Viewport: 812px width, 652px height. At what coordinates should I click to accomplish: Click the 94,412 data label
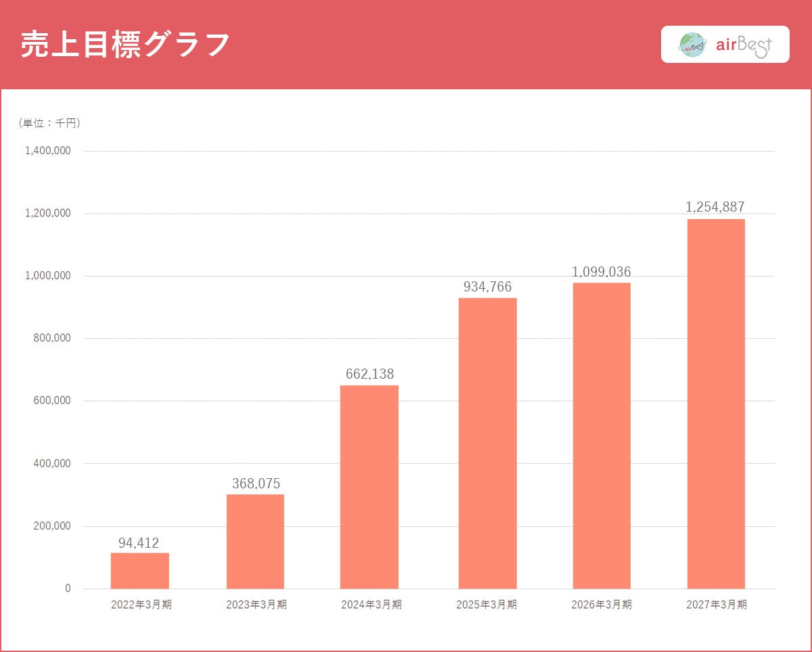click(139, 543)
